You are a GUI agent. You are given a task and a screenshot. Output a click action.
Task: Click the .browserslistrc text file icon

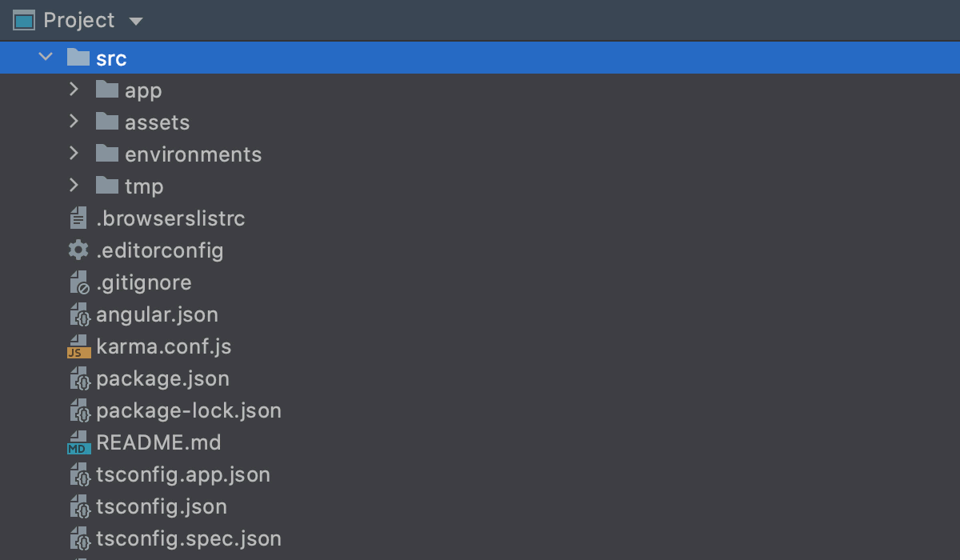pyautogui.click(x=78, y=218)
